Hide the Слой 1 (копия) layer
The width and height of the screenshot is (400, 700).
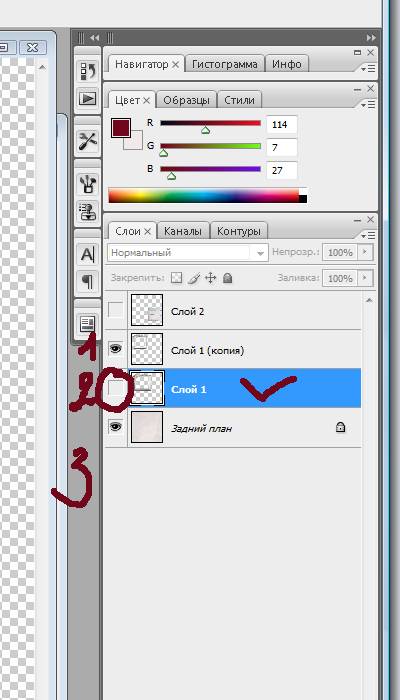(x=116, y=349)
